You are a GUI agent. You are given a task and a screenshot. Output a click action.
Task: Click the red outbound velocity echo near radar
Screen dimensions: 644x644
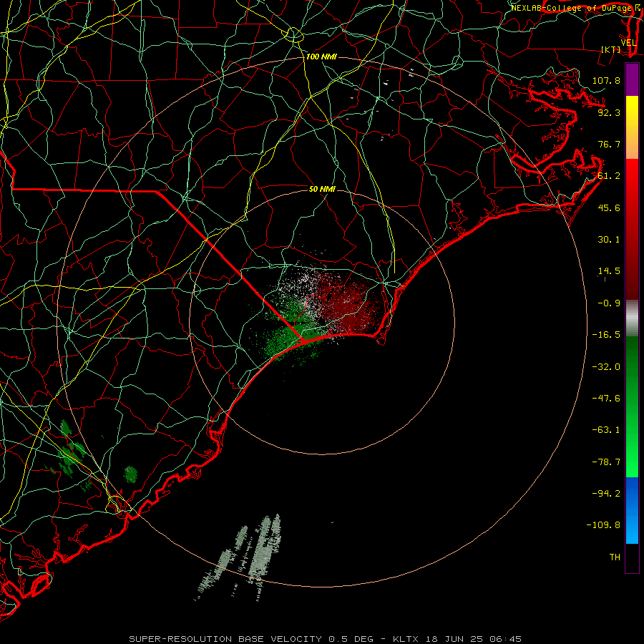point(349,304)
